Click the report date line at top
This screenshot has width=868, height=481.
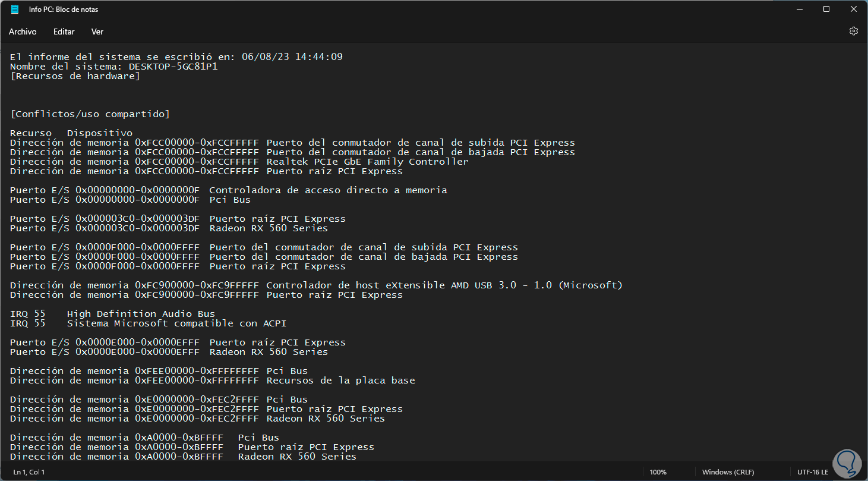pos(176,57)
